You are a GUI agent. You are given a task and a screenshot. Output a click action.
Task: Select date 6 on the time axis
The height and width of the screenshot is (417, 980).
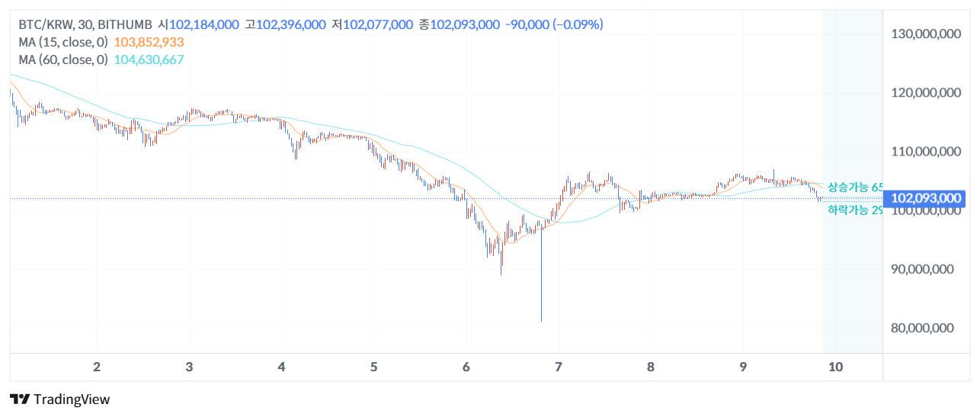tap(466, 367)
